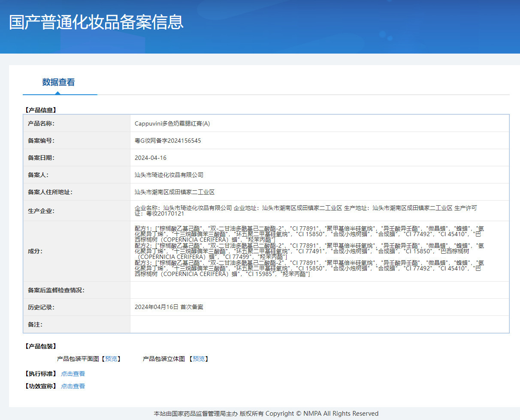This screenshot has width=520, height=420.
Task: Click filing number 粤G妆网备字2024156545
Action: (168, 141)
